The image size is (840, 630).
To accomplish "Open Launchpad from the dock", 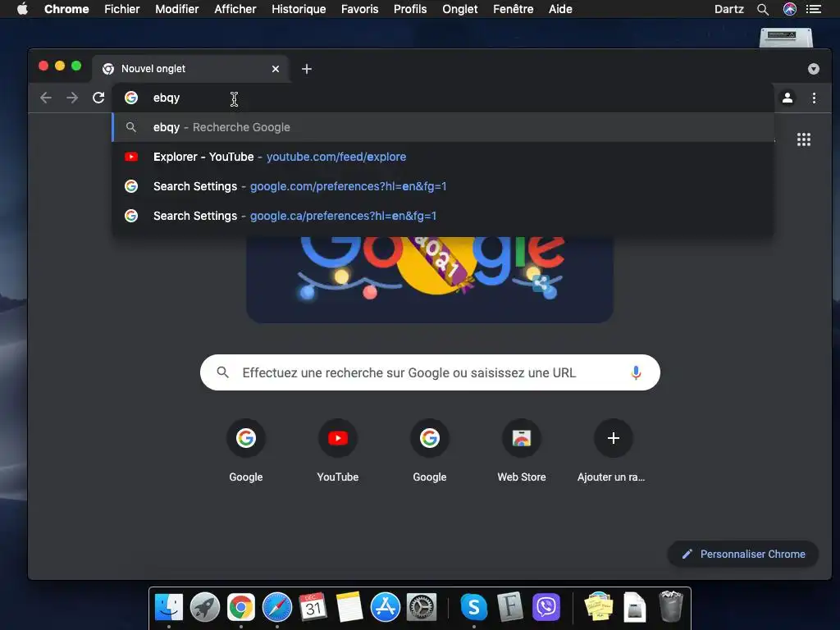I will pos(204,606).
